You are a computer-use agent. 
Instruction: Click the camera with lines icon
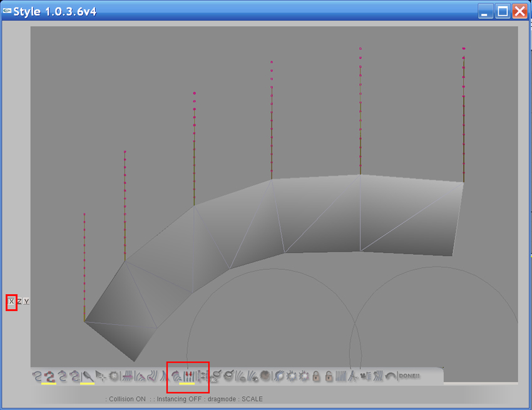pos(365,376)
